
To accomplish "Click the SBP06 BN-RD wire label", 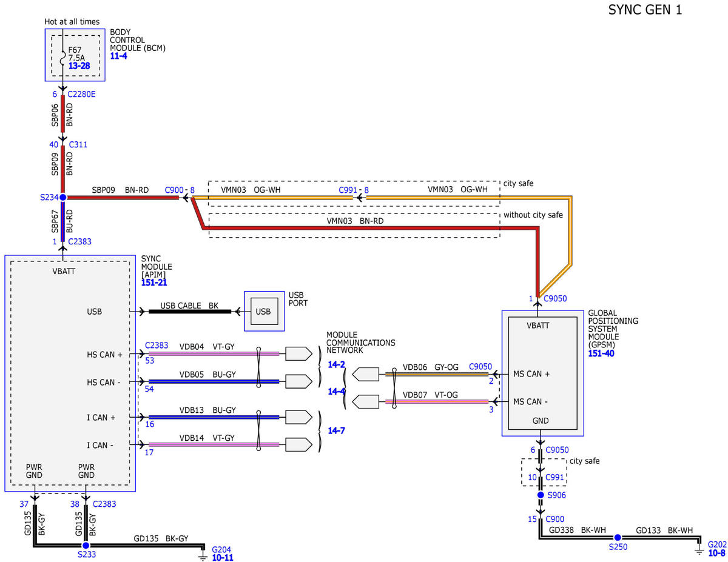I will (x=62, y=115).
